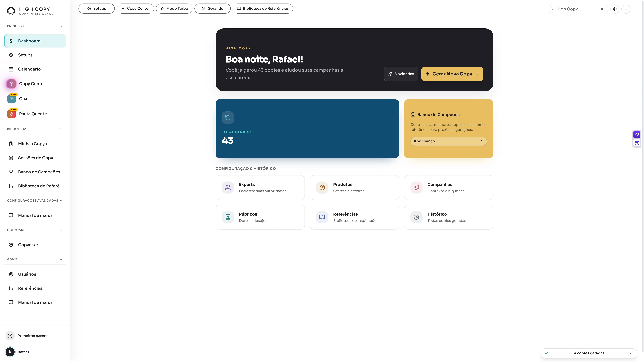Open the Histórico card

449,217
